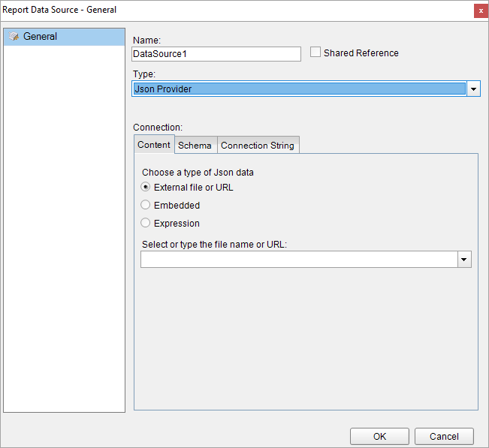Viewport: 489px width, 448px height.
Task: Switch to the Content tab
Action: coord(154,145)
